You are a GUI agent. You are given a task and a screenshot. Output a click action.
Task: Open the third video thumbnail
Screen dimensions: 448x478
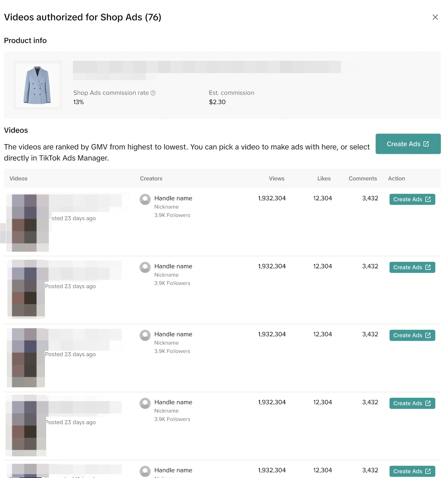(x=26, y=357)
